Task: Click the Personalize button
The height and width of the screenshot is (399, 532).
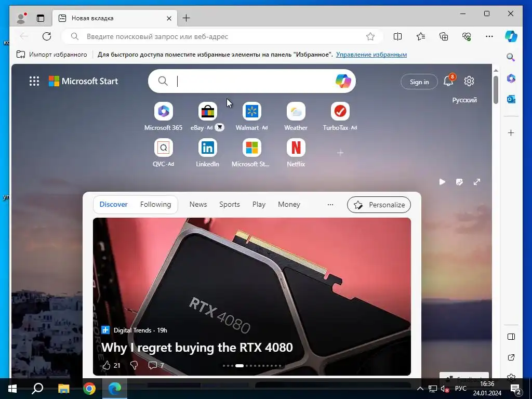Action: point(379,205)
